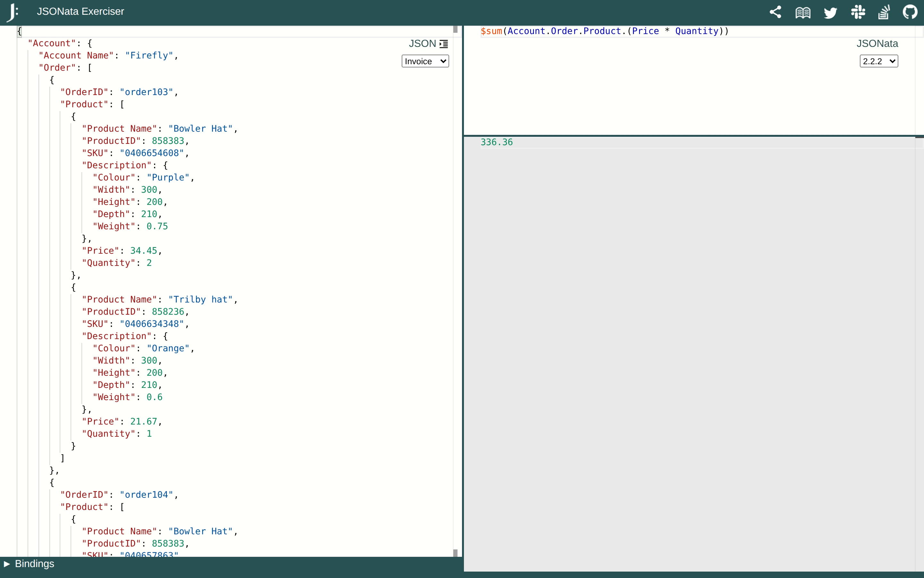The image size is (924, 578).
Task: Click the "Orange" colour value
Action: click(x=168, y=348)
